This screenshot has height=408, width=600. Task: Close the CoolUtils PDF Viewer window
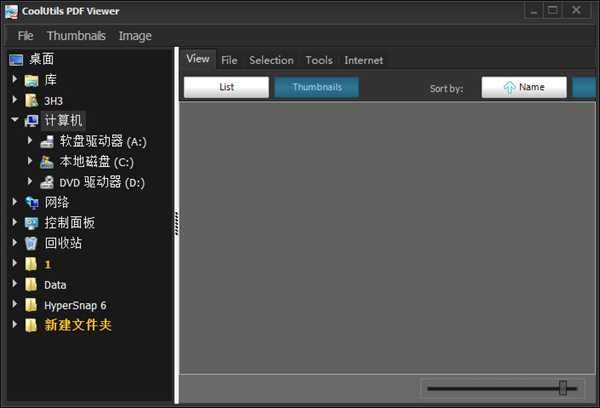coord(576,10)
